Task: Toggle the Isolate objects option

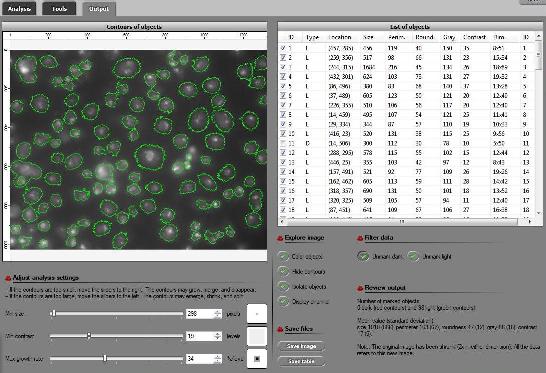Action: pos(284,287)
